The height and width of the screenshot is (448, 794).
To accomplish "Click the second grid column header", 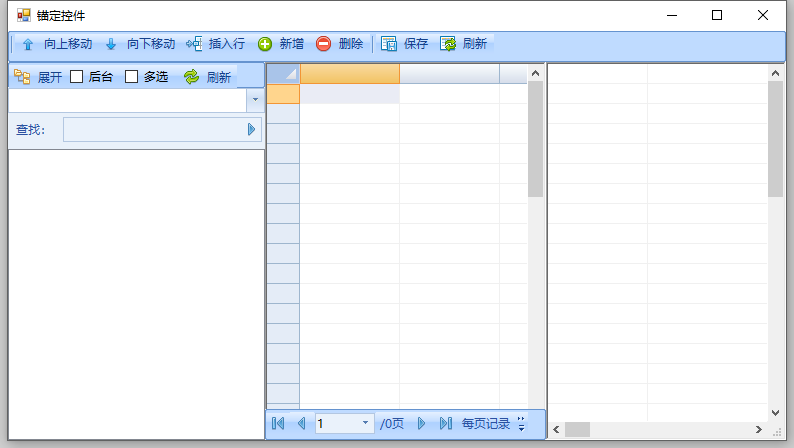I will (450, 74).
